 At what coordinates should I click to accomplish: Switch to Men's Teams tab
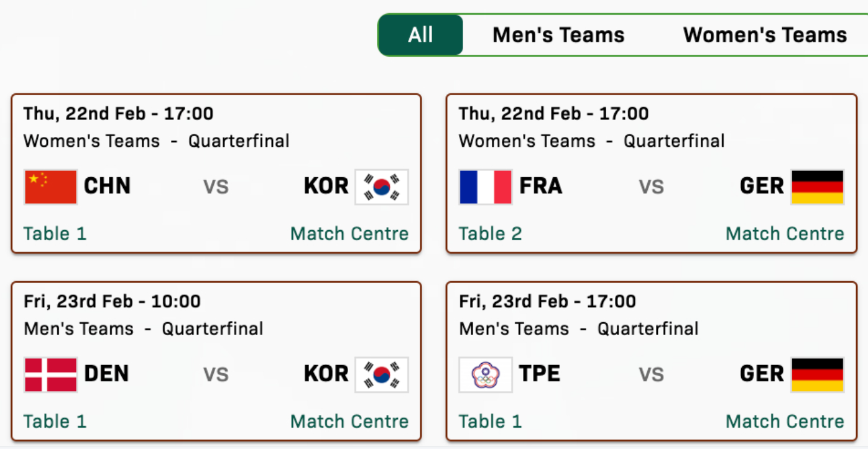pos(558,35)
